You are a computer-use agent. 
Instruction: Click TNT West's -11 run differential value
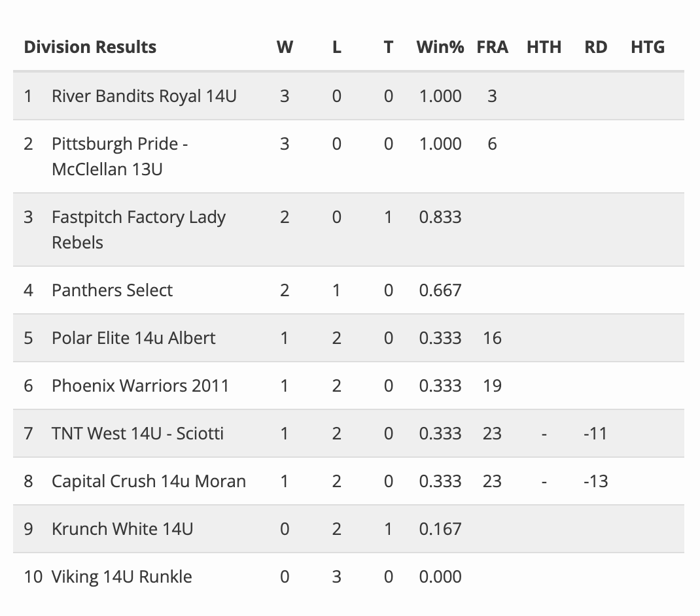tap(595, 434)
